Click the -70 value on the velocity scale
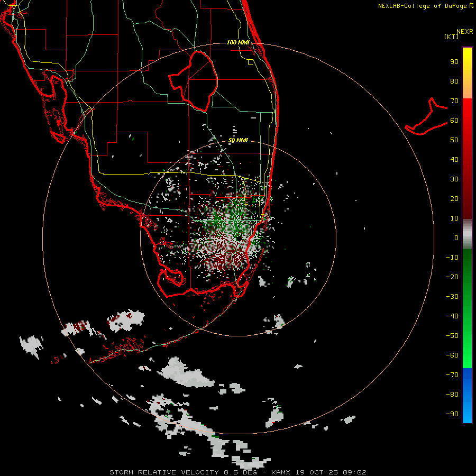 pyautogui.click(x=452, y=375)
